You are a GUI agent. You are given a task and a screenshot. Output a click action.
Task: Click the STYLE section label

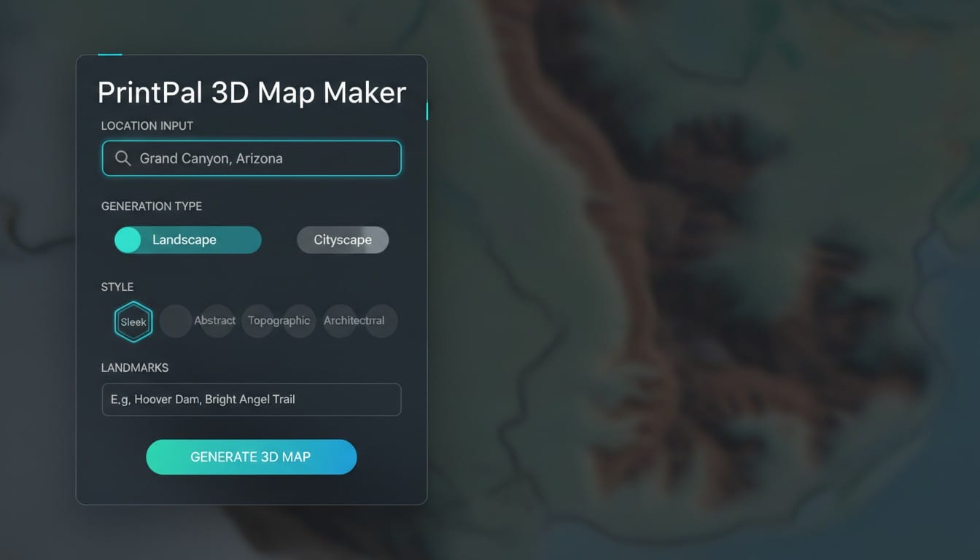point(117,287)
